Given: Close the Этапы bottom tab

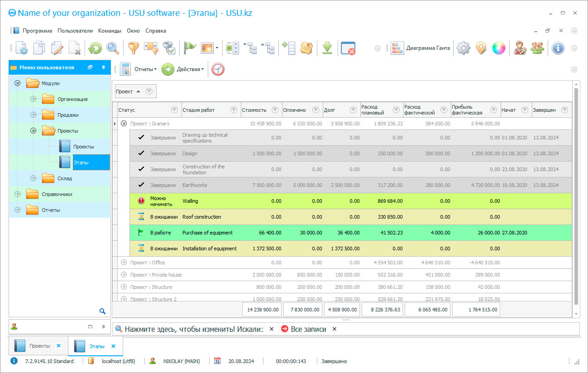Looking at the screenshot, I should pos(113,346).
